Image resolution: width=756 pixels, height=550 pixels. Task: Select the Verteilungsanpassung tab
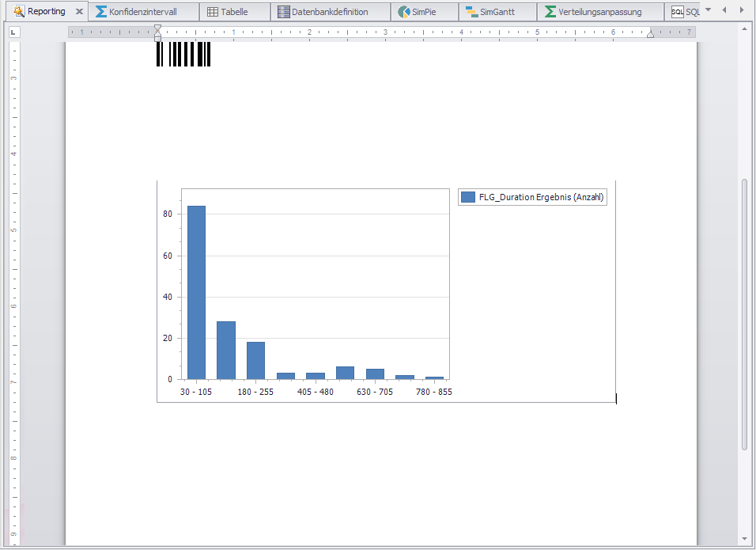pyautogui.click(x=600, y=12)
